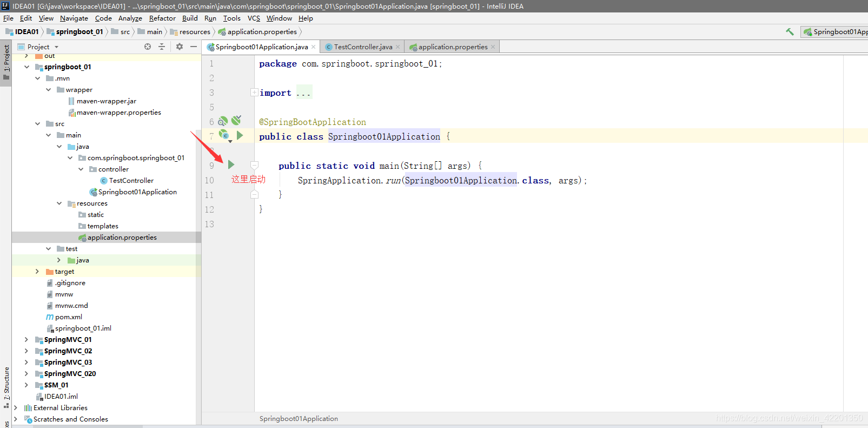Expand the SSM_01 module

coord(26,385)
